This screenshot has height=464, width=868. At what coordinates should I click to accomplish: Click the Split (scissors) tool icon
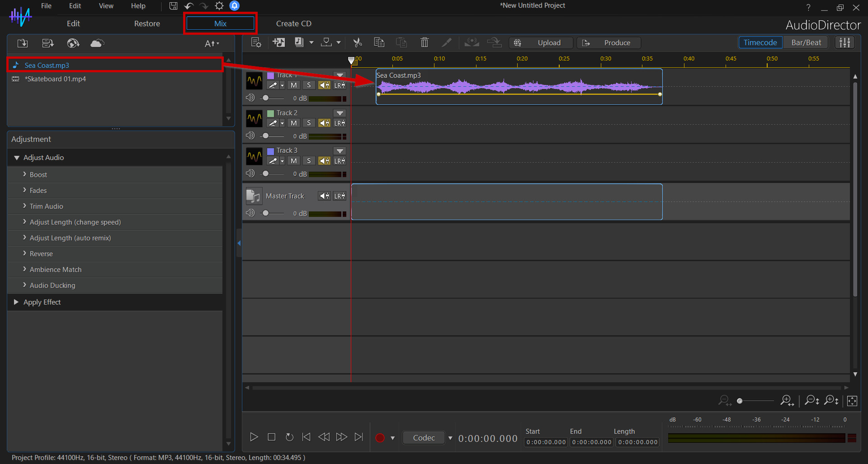[357, 42]
